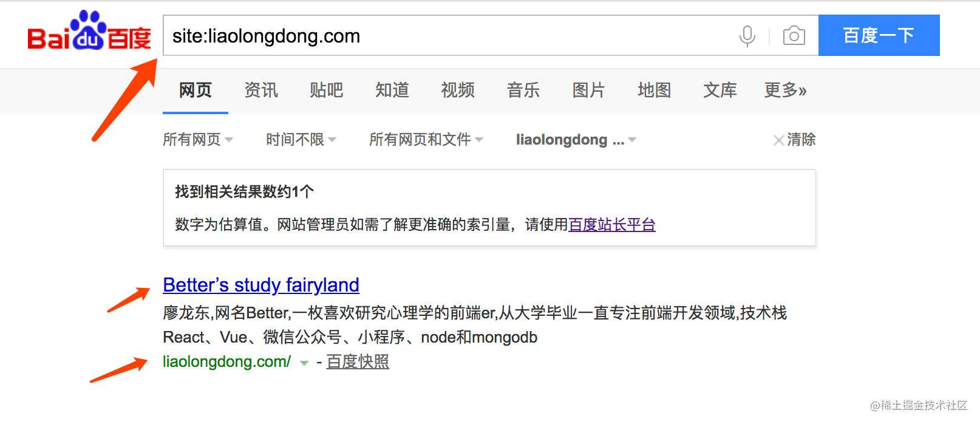Open the liaolongdong site filter dropdown
The height and width of the screenshot is (424, 980).
click(x=576, y=140)
